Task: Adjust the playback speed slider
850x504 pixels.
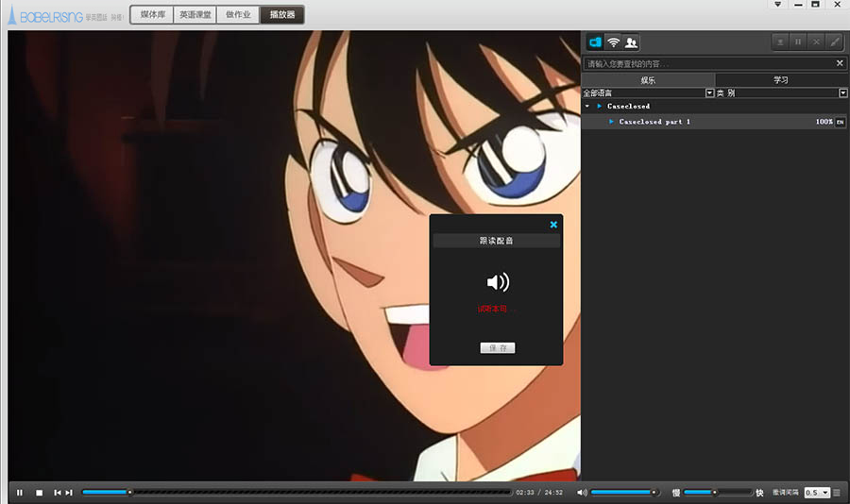Action: (x=718, y=492)
